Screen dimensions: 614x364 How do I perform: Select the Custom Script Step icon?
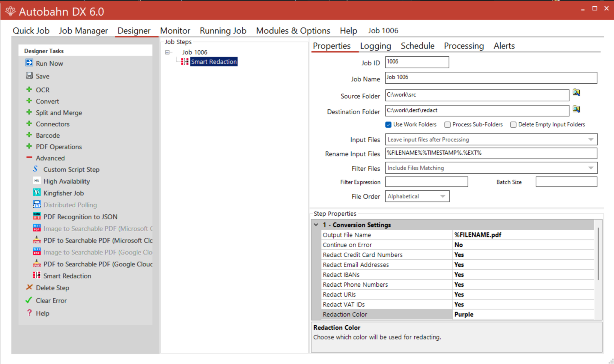click(36, 169)
